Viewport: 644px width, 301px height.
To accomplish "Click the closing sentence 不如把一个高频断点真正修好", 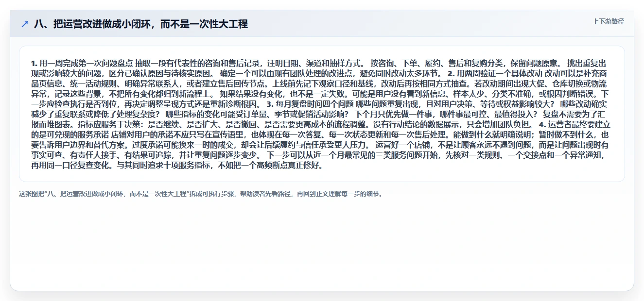I will coord(267,166).
